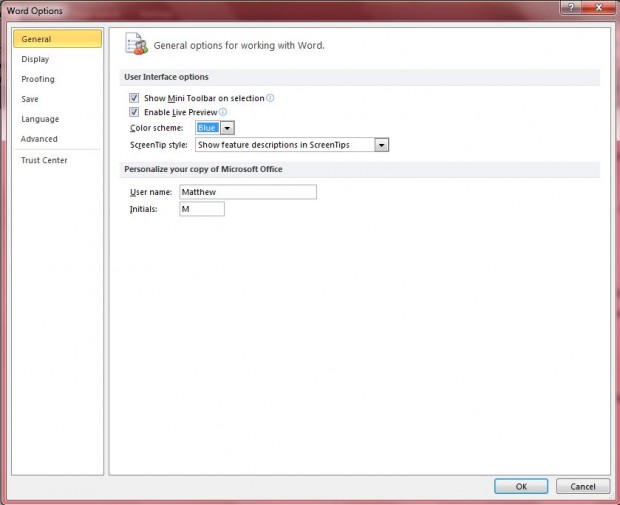Dismiss dialog with the Cancel button
The height and width of the screenshot is (505, 620).
click(583, 486)
